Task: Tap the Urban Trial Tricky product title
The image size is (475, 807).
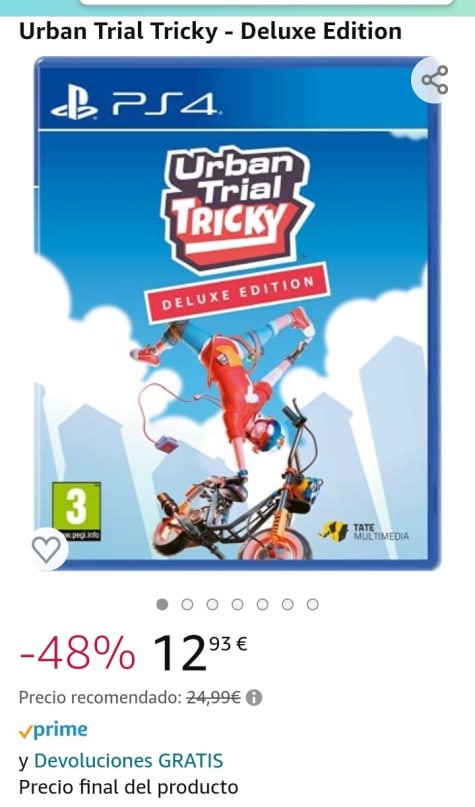Action: pos(210,31)
